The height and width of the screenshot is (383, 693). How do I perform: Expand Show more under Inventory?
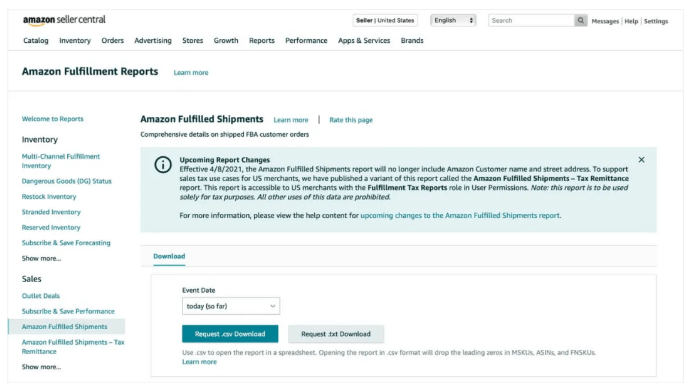(x=42, y=258)
